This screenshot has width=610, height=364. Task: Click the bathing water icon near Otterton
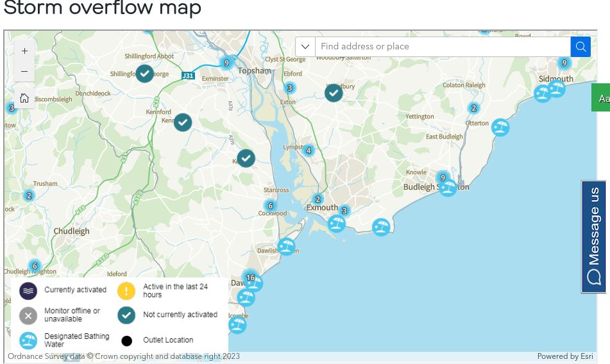pyautogui.click(x=500, y=128)
